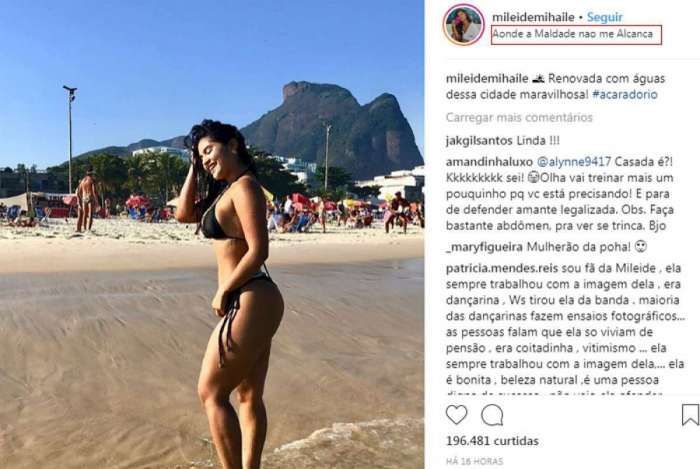Open the HÁ 16 HORAS timestamp

click(x=474, y=461)
